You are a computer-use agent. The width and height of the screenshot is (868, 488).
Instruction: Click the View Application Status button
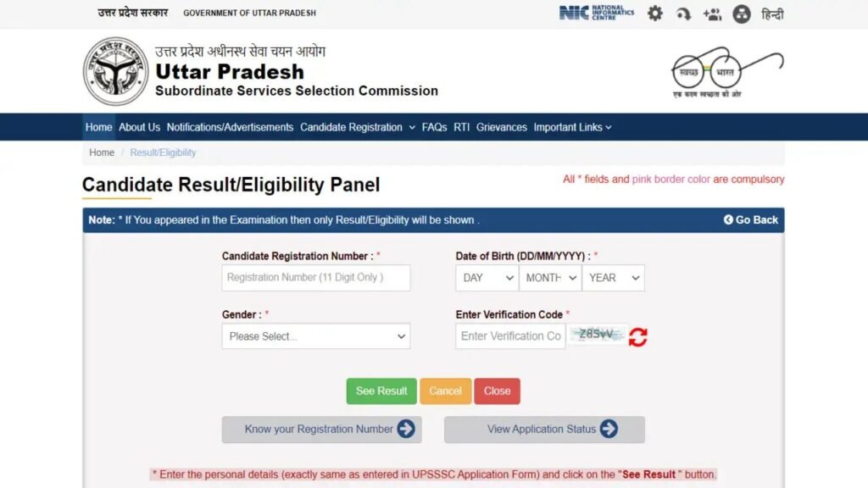(x=544, y=430)
